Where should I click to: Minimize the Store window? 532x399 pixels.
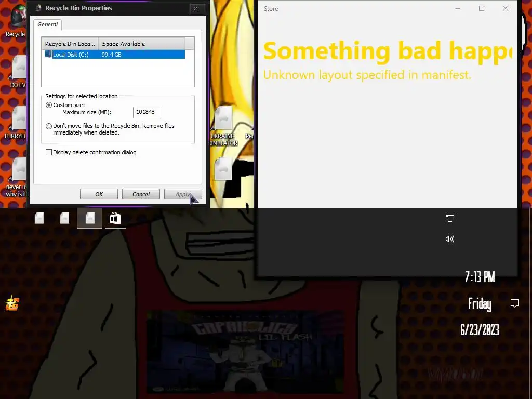coord(458,8)
